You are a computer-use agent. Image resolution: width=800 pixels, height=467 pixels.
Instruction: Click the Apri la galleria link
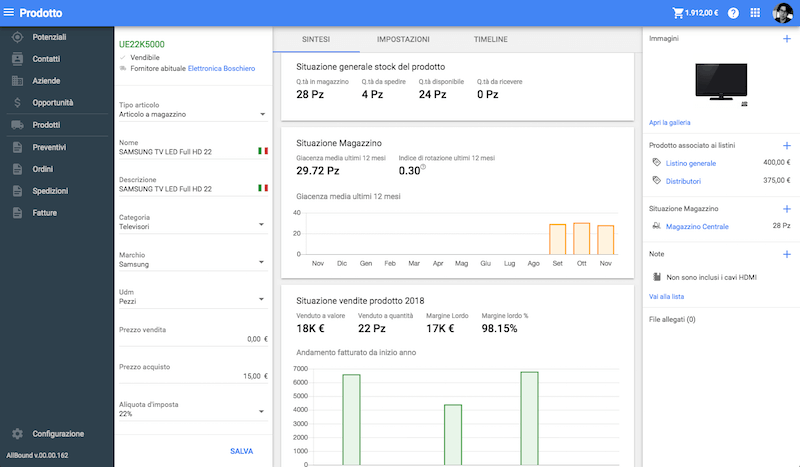(671, 121)
